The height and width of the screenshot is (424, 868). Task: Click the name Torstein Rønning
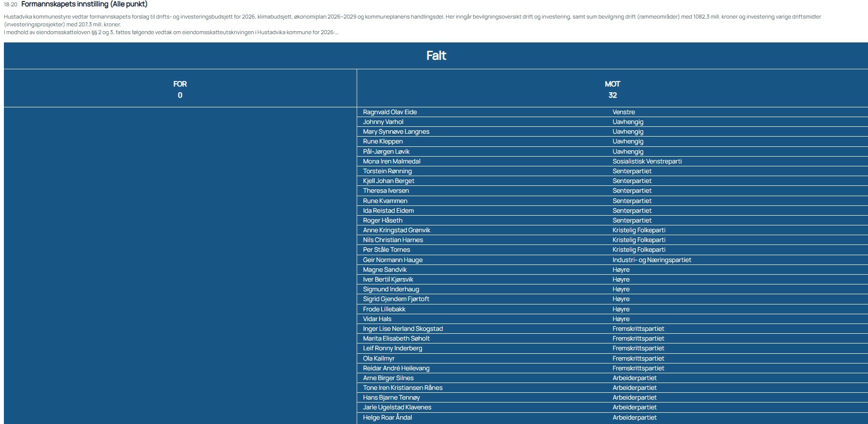(387, 171)
